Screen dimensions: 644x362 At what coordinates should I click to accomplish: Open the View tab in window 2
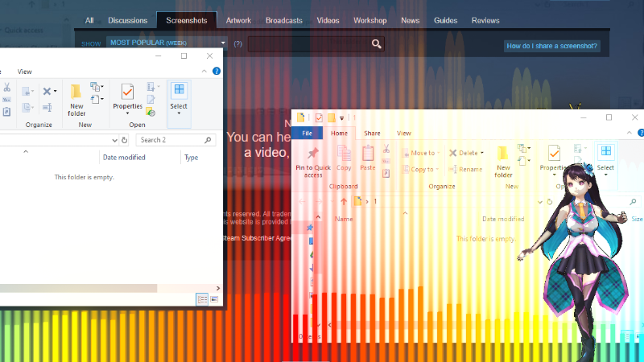[x=25, y=72]
